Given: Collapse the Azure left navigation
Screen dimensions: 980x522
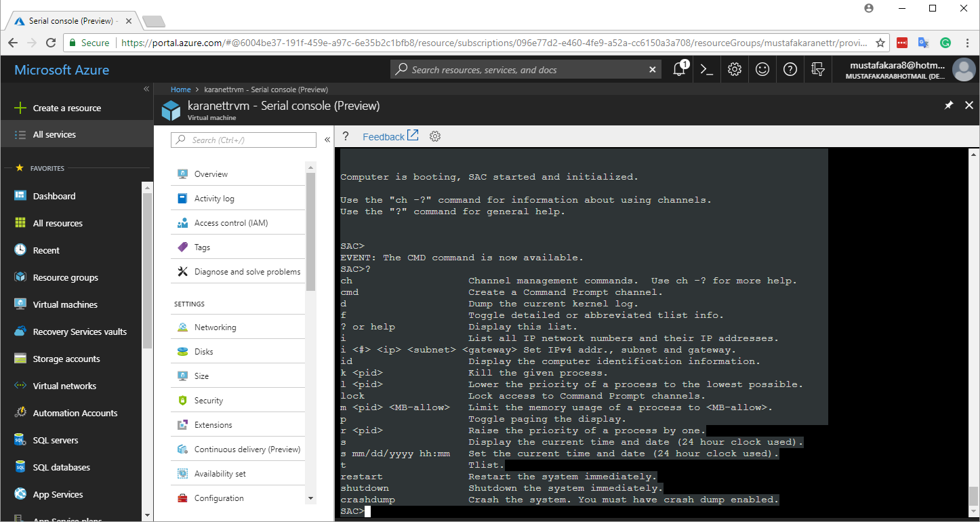Looking at the screenshot, I should (146, 89).
